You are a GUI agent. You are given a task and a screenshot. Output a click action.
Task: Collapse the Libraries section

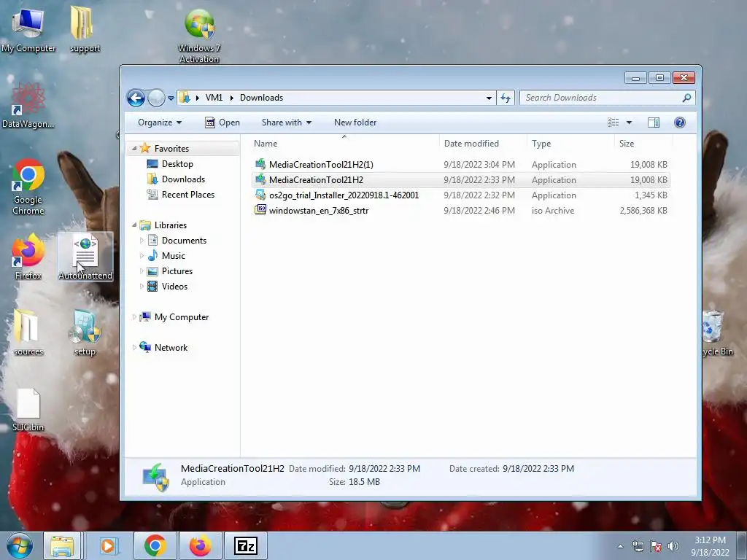pos(134,225)
